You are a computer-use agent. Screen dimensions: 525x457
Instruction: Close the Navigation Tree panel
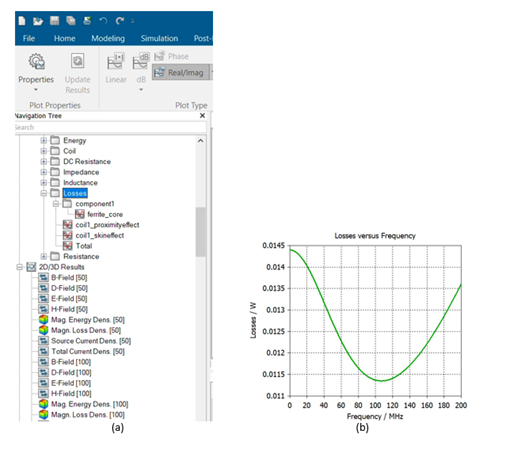pos(202,116)
